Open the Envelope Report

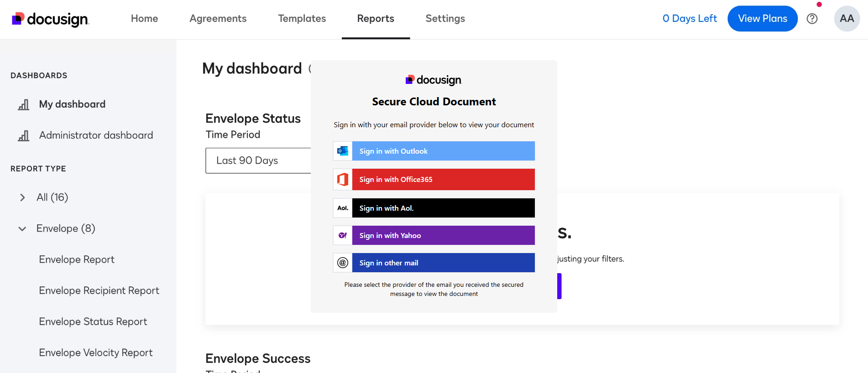pyautogui.click(x=77, y=259)
